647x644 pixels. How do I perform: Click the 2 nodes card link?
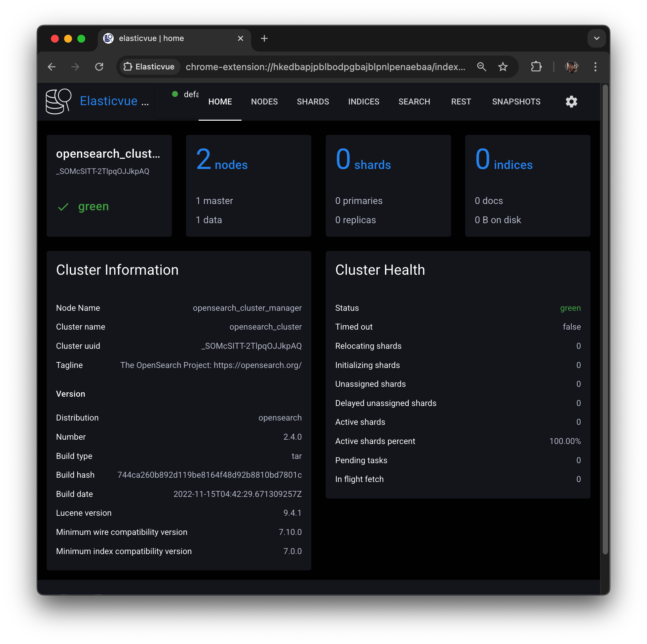point(222,161)
